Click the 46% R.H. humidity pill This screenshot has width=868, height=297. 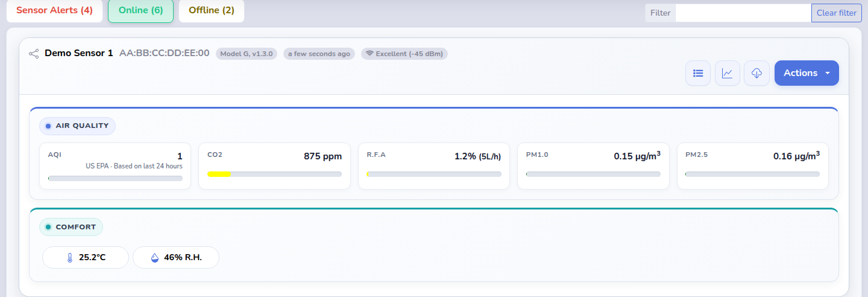(x=176, y=258)
